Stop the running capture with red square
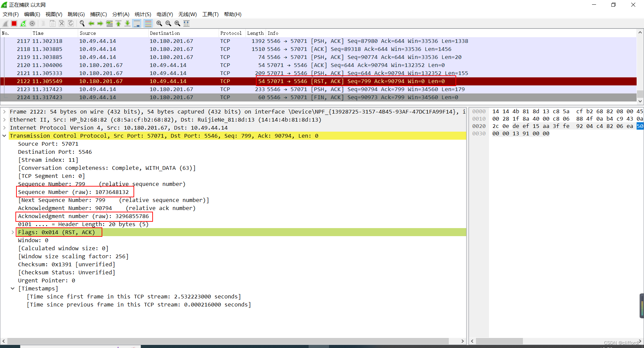 tap(14, 23)
